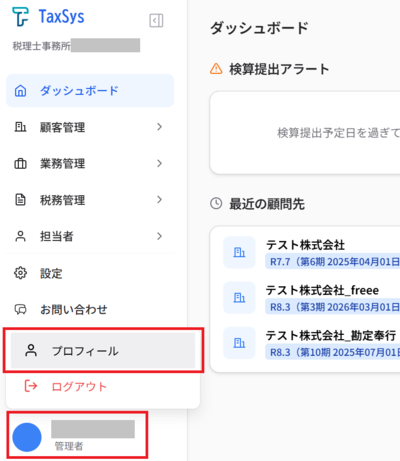Click the gear icon beside 設定
Viewport: 400px width, 461px height.
click(20, 273)
